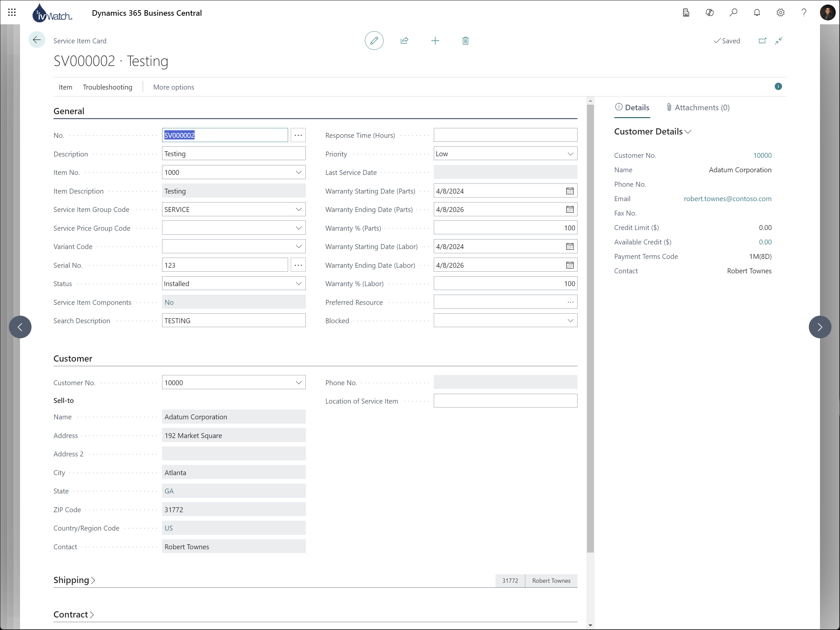
Task: Select the More options tab
Action: point(173,87)
